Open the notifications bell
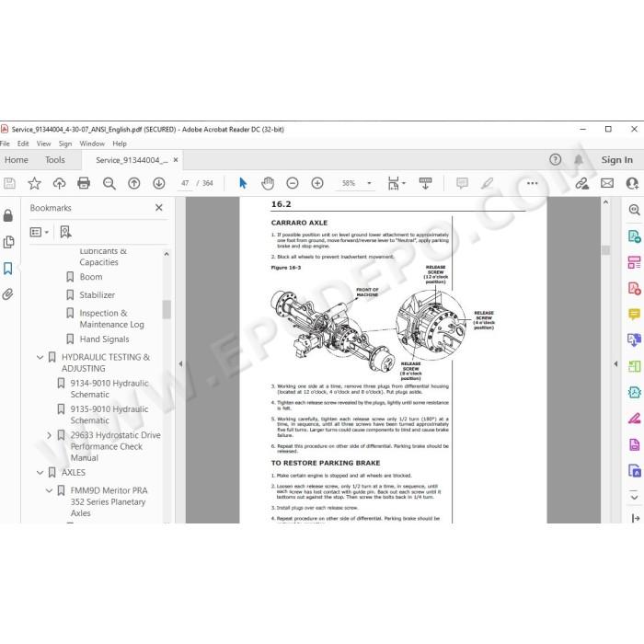Screen dimensions: 644x644 point(579,159)
